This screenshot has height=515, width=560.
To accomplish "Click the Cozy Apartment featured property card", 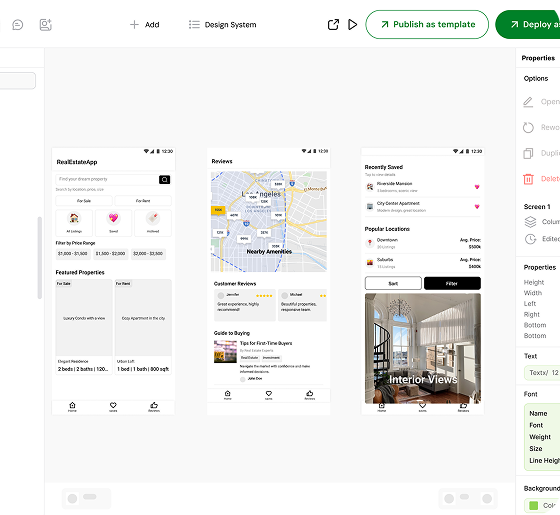I will tap(143, 327).
